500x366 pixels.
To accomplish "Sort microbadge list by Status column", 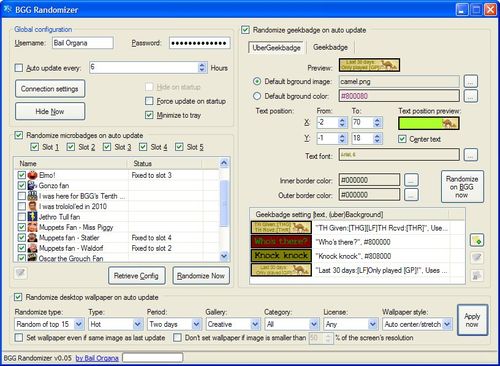I will (165, 164).
